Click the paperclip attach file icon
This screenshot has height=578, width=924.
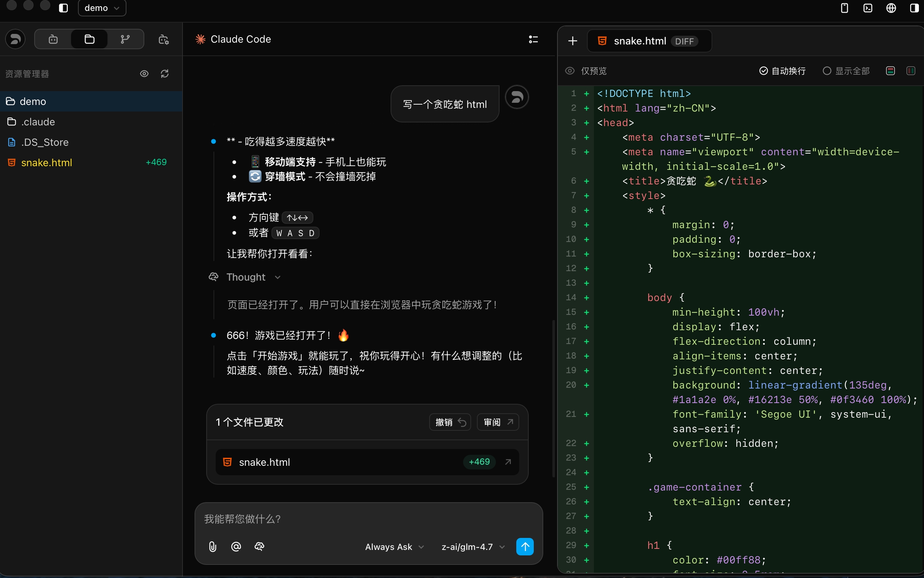(x=212, y=547)
